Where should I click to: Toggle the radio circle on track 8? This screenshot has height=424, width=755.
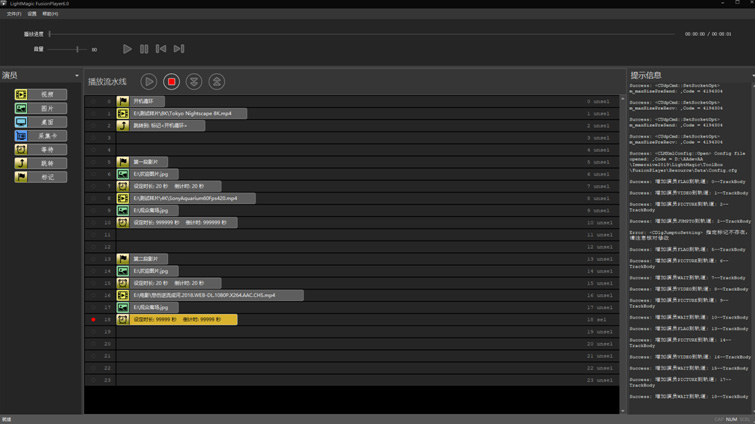click(x=93, y=198)
